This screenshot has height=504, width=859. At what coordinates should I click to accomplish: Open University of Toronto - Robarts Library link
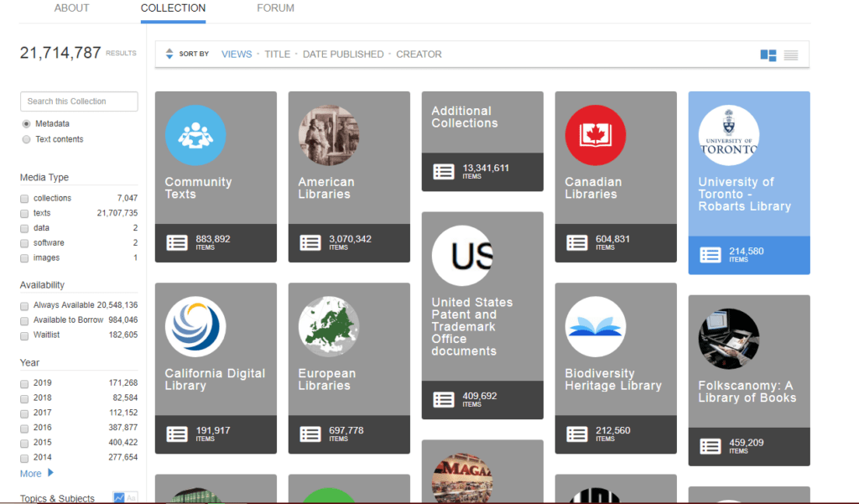(x=745, y=194)
